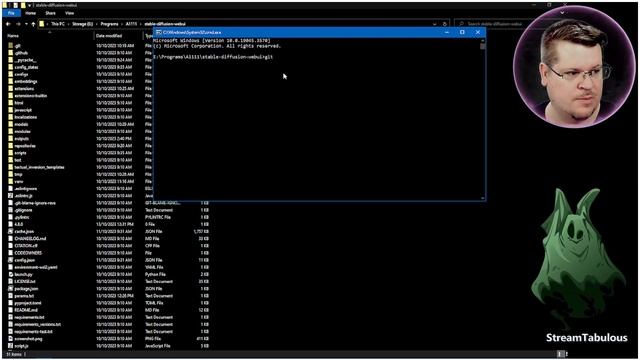Select the embeddings folder icon

11,82
